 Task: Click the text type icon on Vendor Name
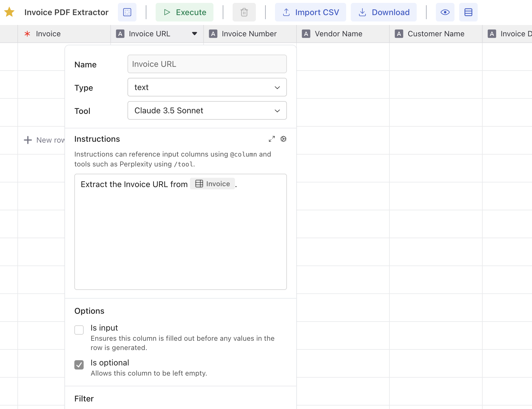[306, 34]
